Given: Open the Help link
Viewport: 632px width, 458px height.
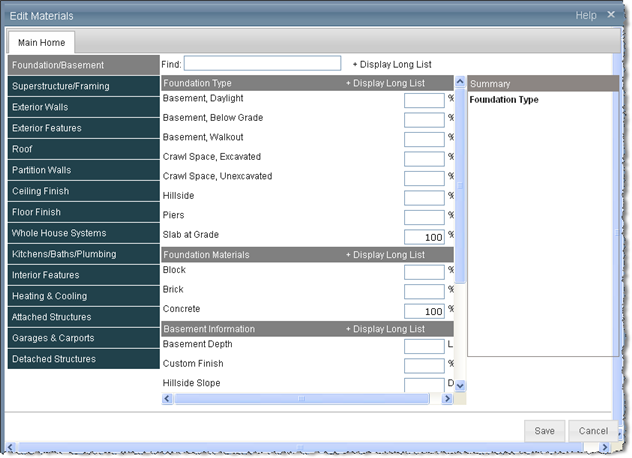Looking at the screenshot, I should [586, 15].
